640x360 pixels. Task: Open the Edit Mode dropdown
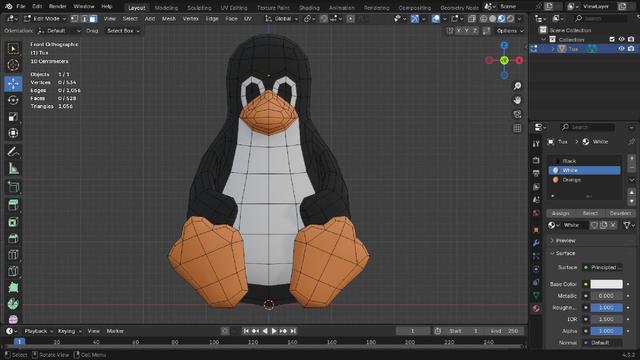(45, 19)
